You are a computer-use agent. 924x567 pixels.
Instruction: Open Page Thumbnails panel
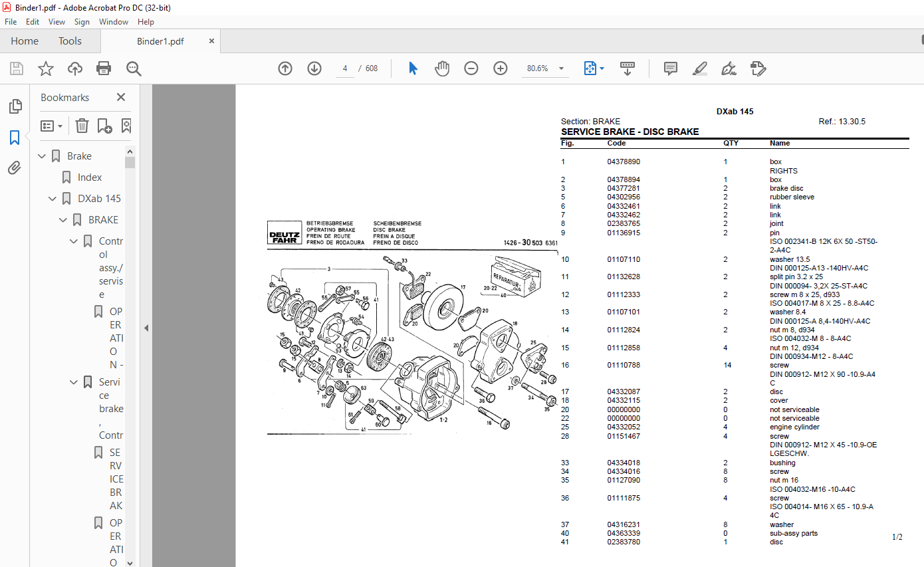(15, 106)
